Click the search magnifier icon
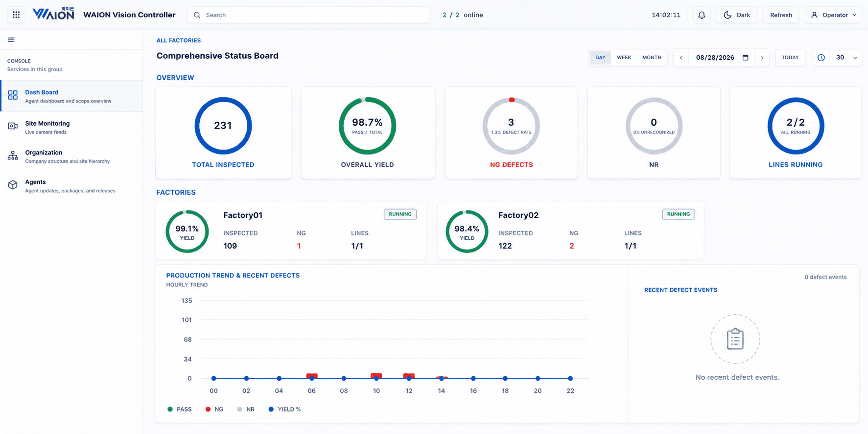The image size is (868, 434). point(197,15)
